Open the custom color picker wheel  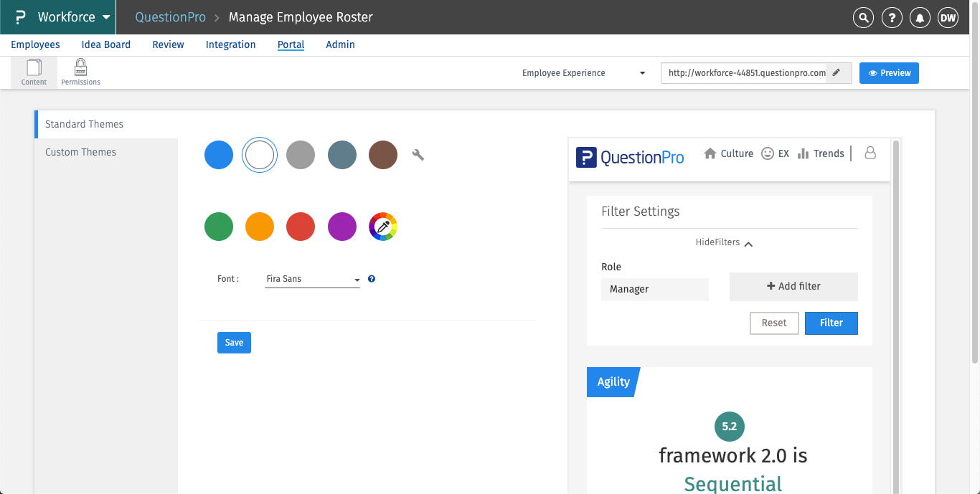pos(383,227)
